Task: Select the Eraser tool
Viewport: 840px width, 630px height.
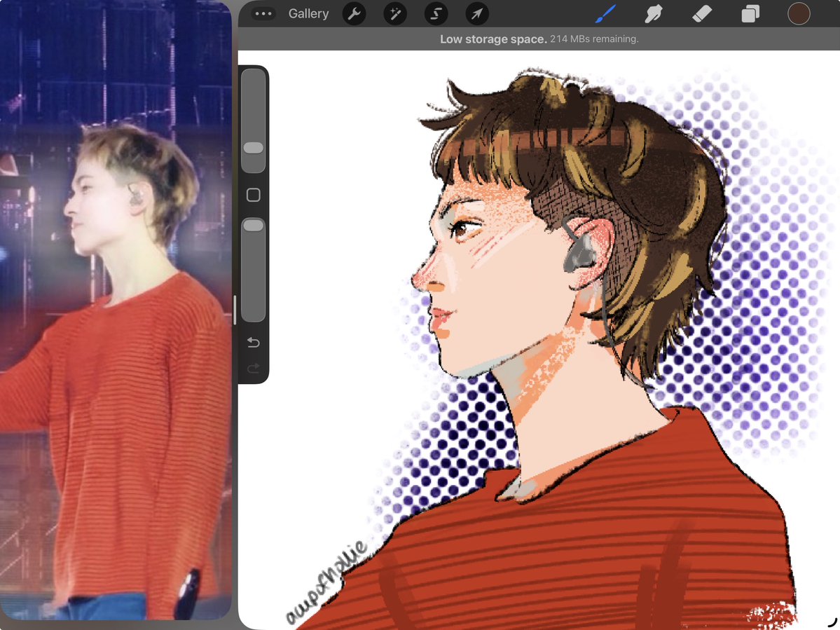Action: (702, 13)
